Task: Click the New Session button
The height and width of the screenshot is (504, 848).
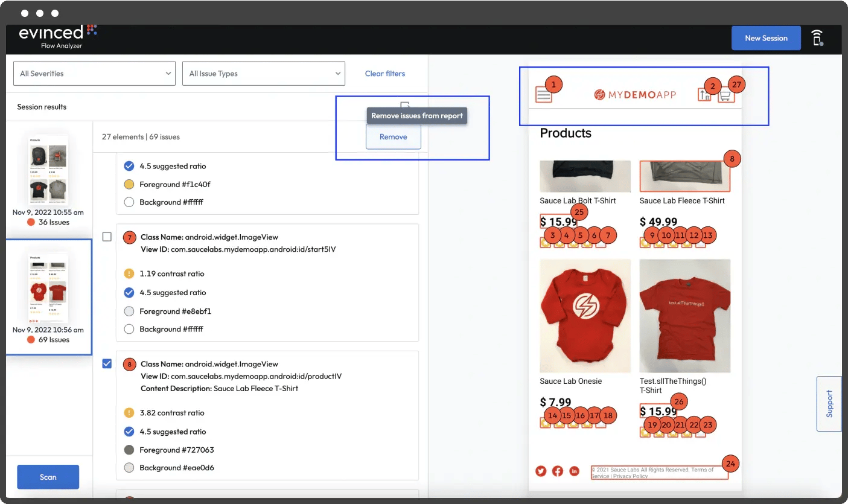Action: pyautogui.click(x=766, y=38)
